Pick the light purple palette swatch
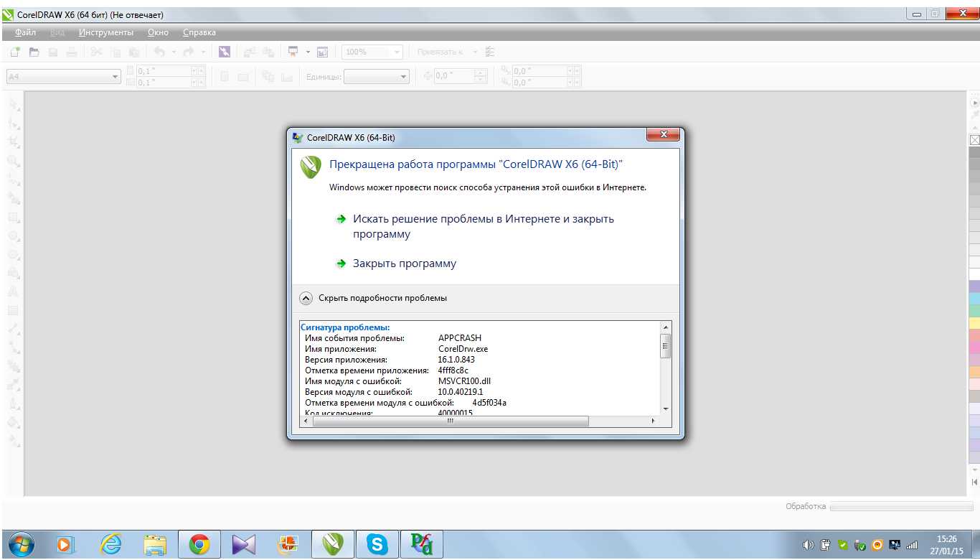The height and width of the screenshot is (560, 980). tap(974, 286)
